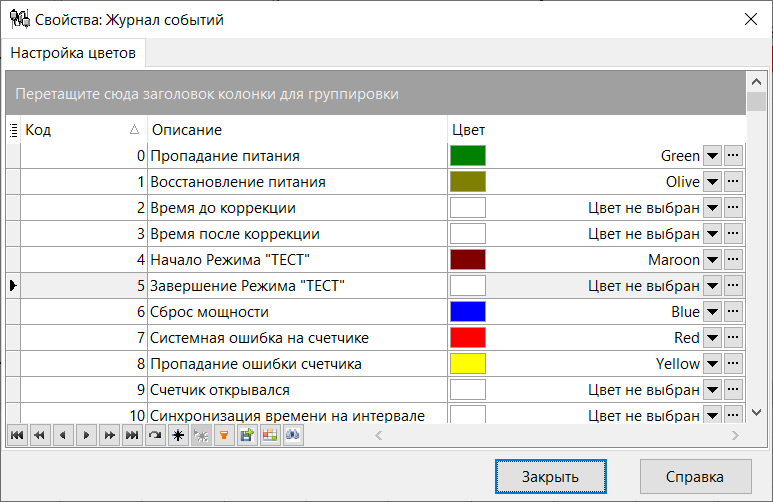This screenshot has width=773, height=502.
Task: Click the Описание column header
Action: [297, 130]
